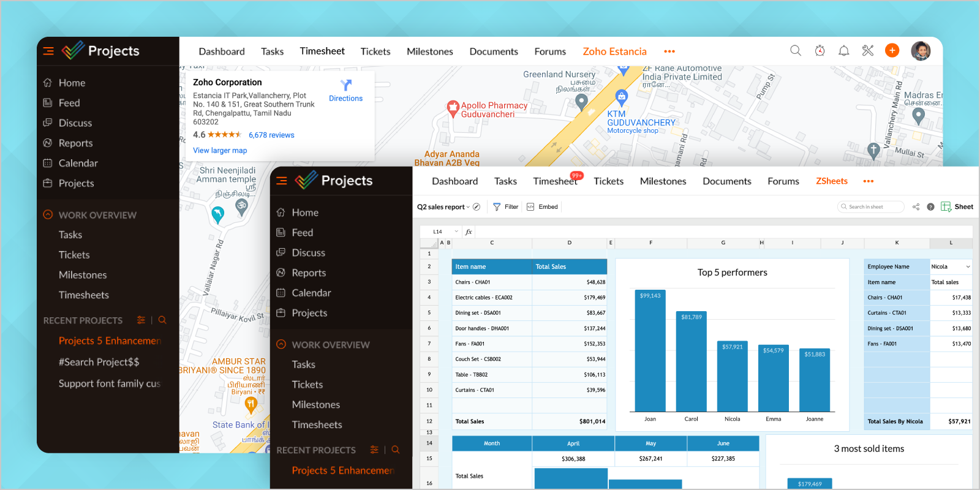Click Calendar icon in back window sidebar

(x=48, y=164)
